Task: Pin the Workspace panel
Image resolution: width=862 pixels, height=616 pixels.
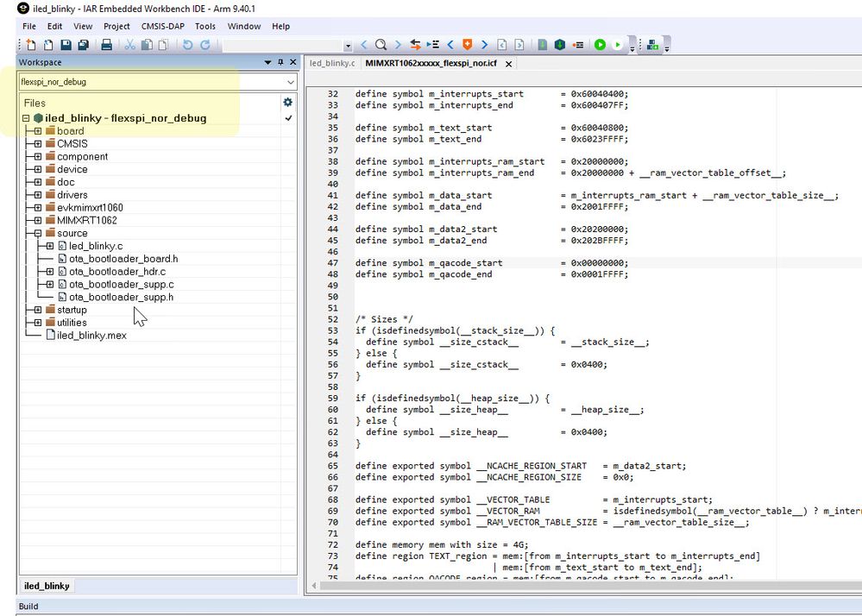Action: pos(280,62)
